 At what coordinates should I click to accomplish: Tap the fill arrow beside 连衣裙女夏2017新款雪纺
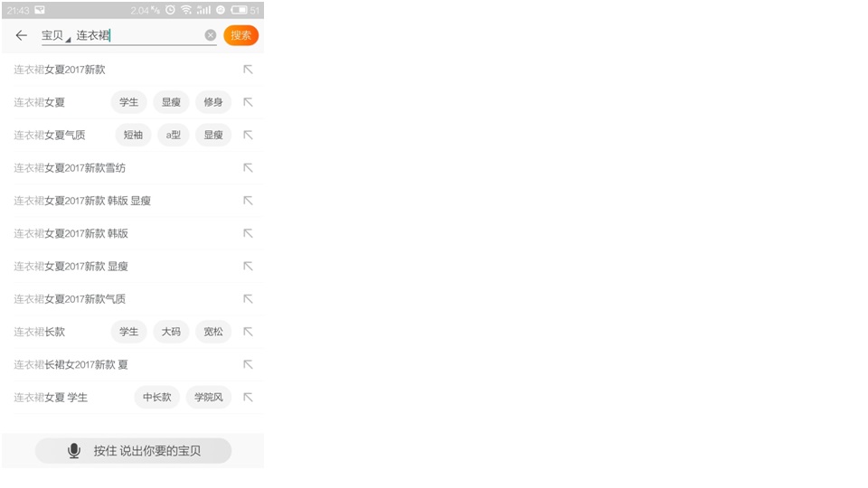(x=248, y=168)
